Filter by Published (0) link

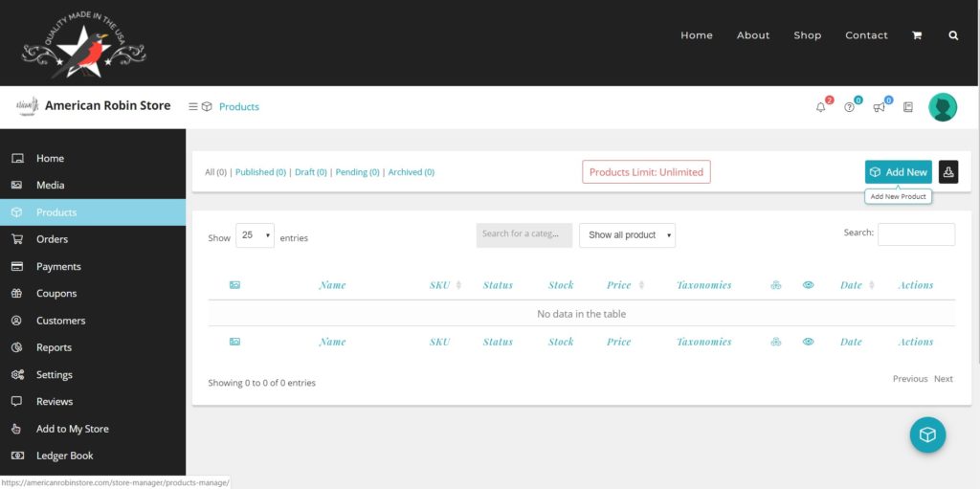coord(260,172)
